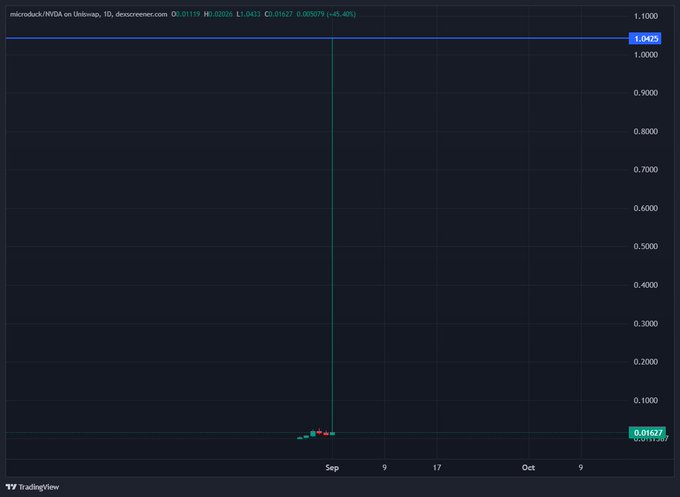
Task: Click the Oct label on the date axis
Action: click(528, 468)
